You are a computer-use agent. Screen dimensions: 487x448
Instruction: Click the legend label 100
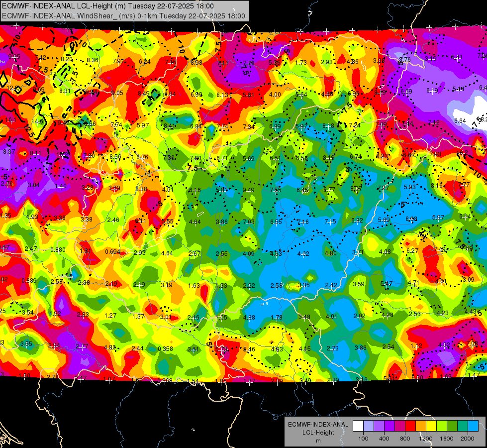click(363, 439)
